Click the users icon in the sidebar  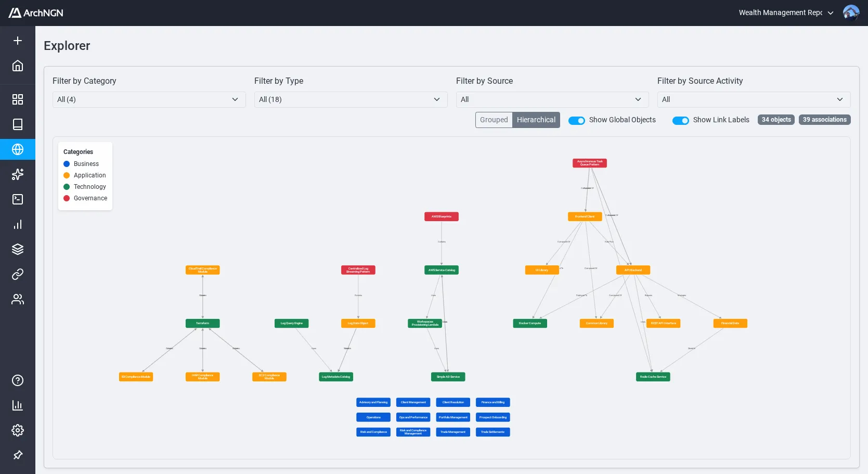(x=18, y=299)
